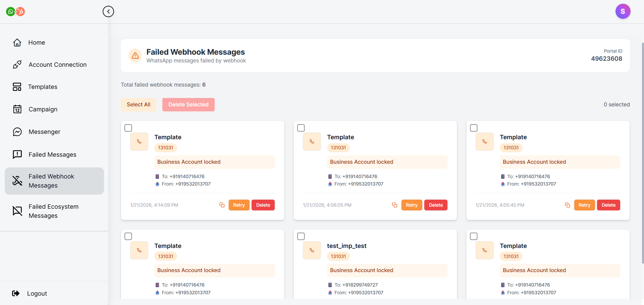644x305 pixels.
Task: Open the Account Connection plug icon
Action: pyautogui.click(x=17, y=65)
